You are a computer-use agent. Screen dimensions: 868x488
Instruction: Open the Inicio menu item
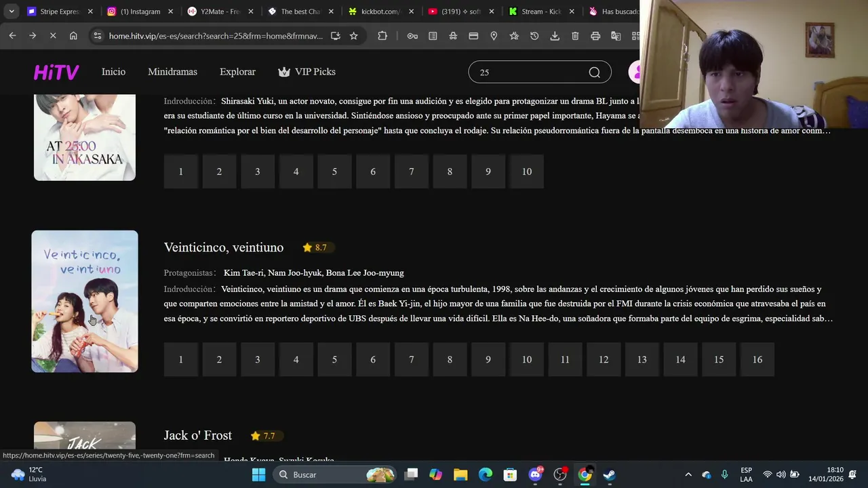pos(113,72)
